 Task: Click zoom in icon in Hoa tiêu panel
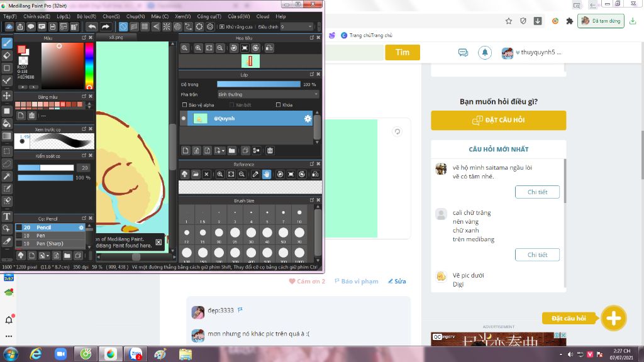click(198, 48)
